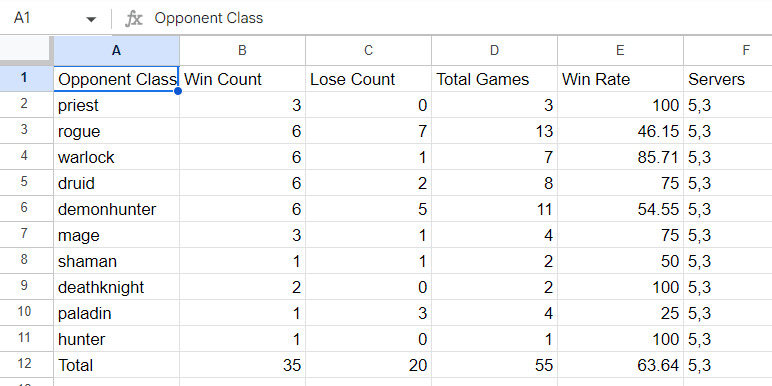Click the Total win rate 63.64 cell
The image size is (772, 386).
[x=620, y=365]
